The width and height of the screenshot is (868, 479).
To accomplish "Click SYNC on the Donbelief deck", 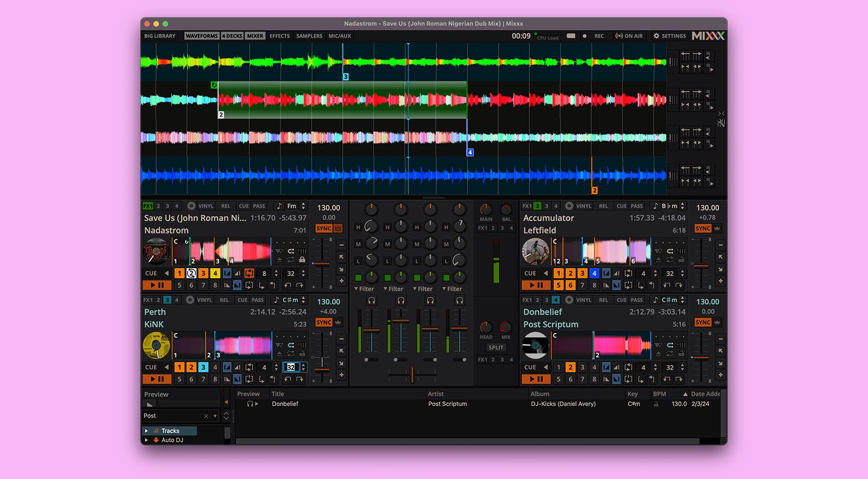I will click(702, 322).
